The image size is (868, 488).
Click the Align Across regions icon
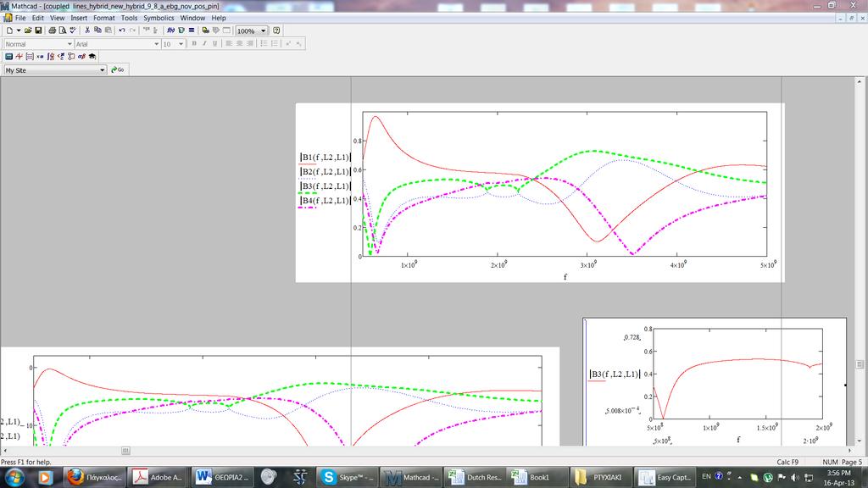[x=147, y=30]
